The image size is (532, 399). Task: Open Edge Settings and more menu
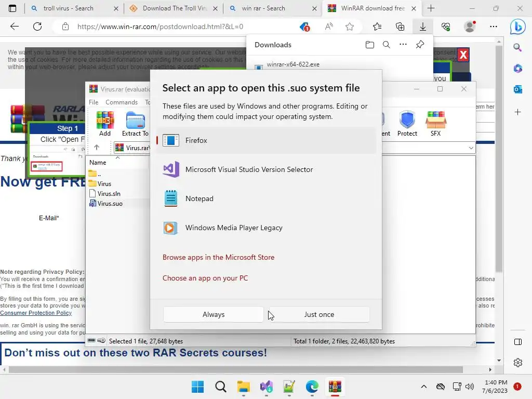pyautogui.click(x=494, y=26)
